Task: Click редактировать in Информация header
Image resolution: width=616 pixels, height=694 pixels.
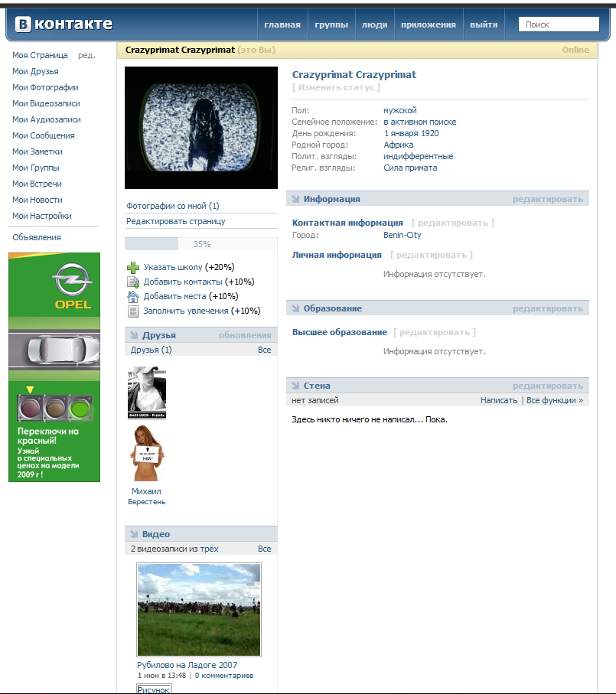Action: point(548,199)
